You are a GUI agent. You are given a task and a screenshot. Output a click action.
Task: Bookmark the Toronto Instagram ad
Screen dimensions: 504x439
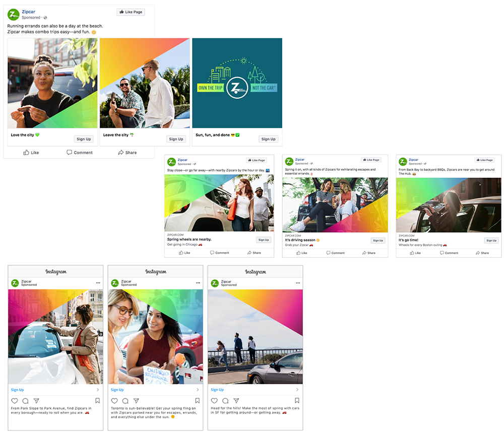click(198, 401)
